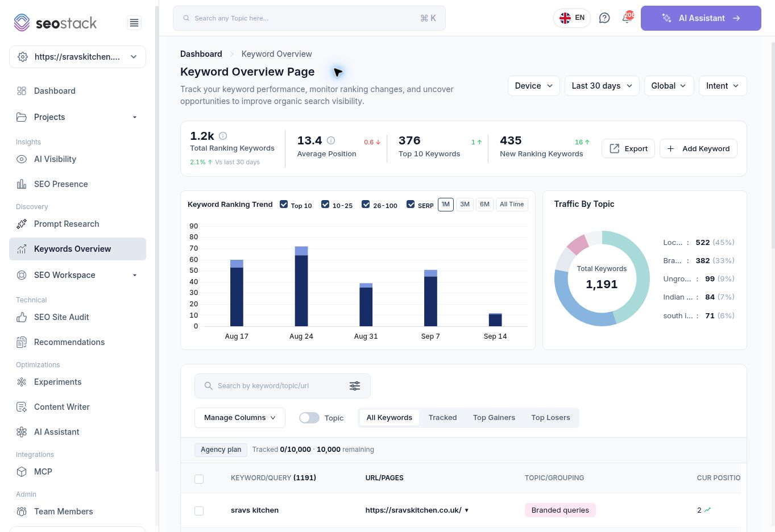The image size is (775, 532).
Task: Select the 6M trend range
Action: point(484,205)
